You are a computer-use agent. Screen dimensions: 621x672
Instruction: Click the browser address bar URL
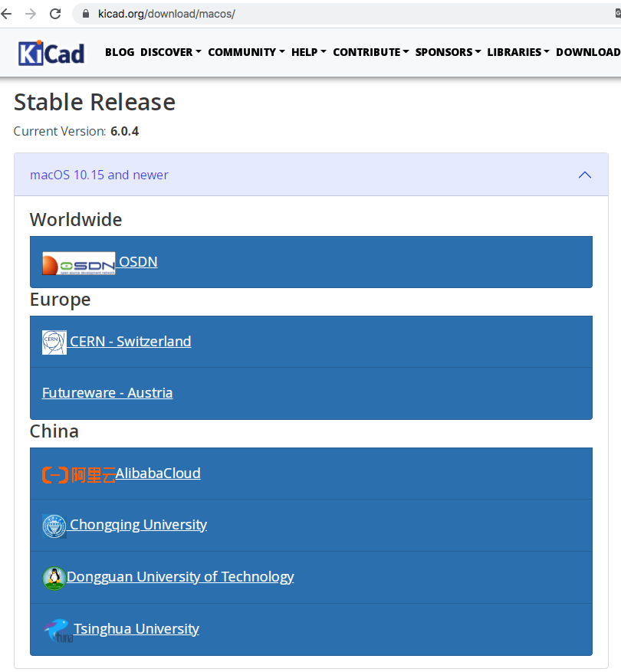click(166, 14)
